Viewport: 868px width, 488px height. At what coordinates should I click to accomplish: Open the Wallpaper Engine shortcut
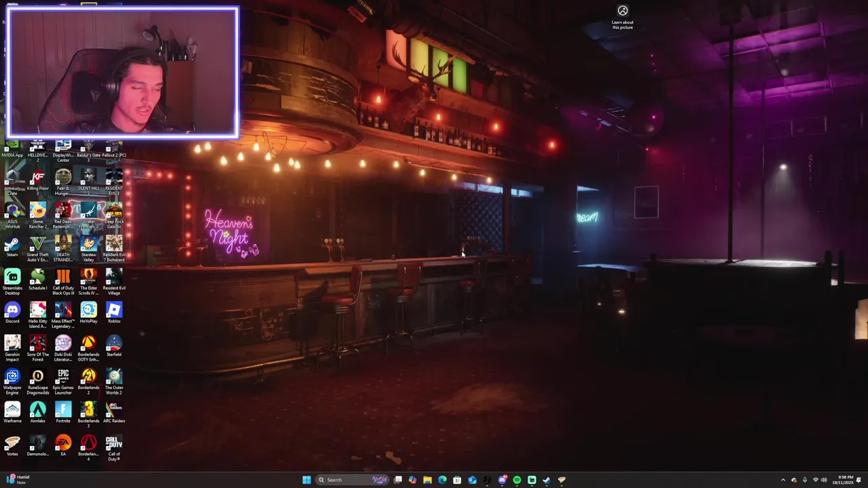click(12, 382)
